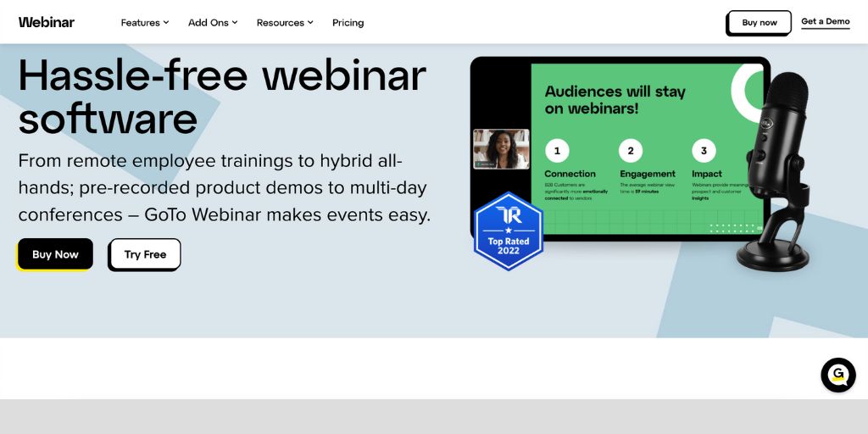
Task: Click the Try Free button
Action: pyautogui.click(x=145, y=254)
